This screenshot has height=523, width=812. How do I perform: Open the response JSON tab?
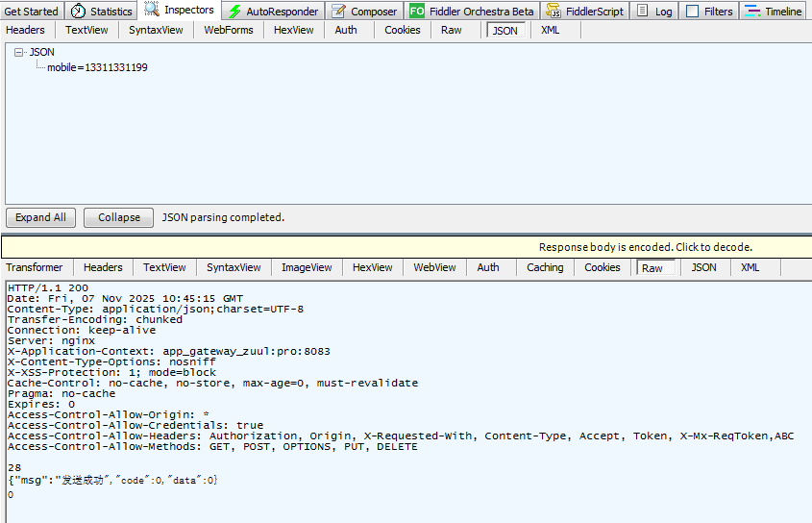coord(703,267)
